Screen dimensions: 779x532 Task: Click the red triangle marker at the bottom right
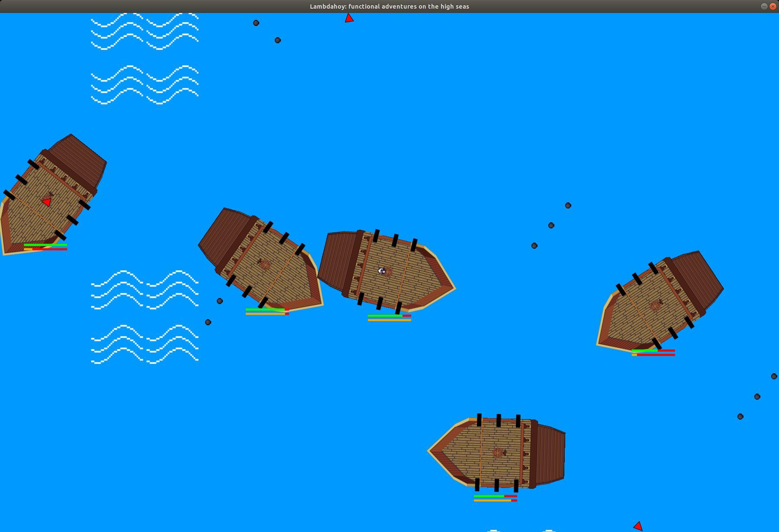coord(638,526)
